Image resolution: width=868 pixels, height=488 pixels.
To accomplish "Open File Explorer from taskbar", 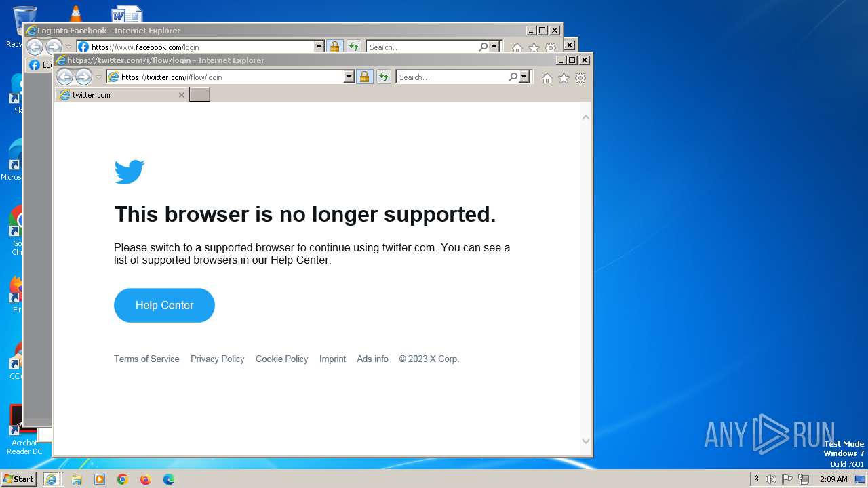I will [x=77, y=479].
